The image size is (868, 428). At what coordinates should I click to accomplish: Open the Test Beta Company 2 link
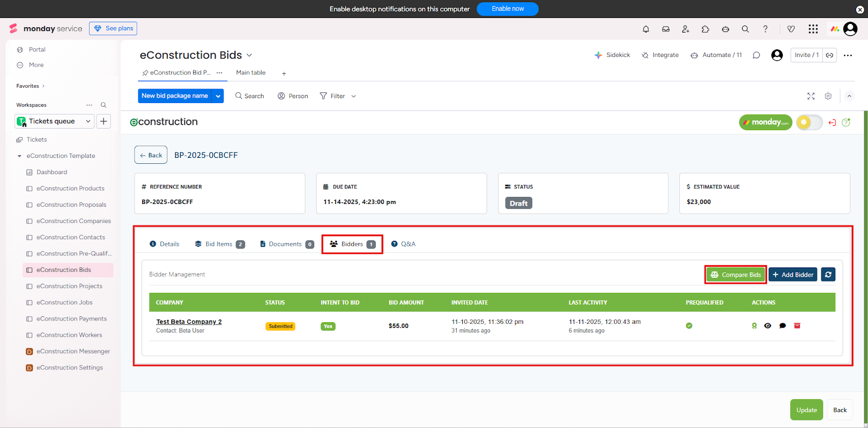point(189,322)
